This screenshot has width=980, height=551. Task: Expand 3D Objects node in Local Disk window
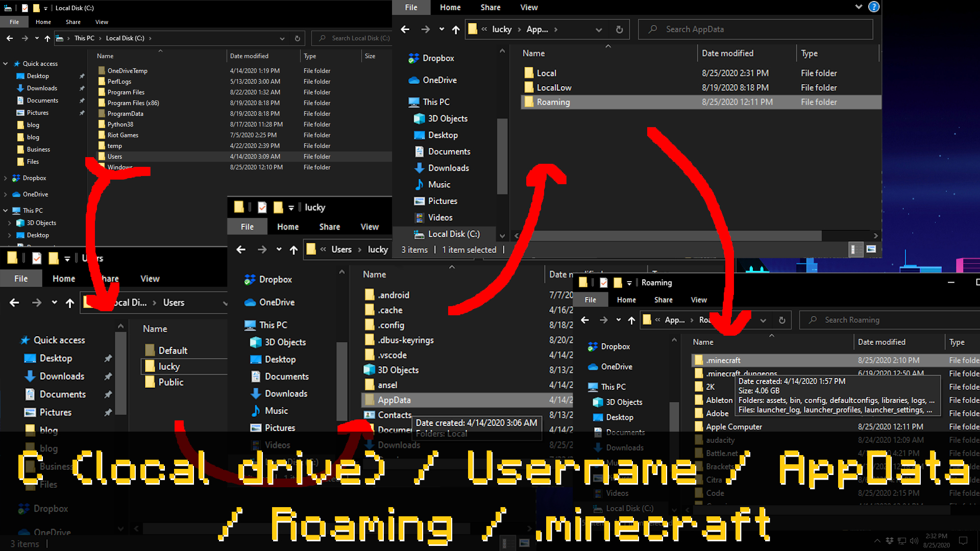click(9, 223)
